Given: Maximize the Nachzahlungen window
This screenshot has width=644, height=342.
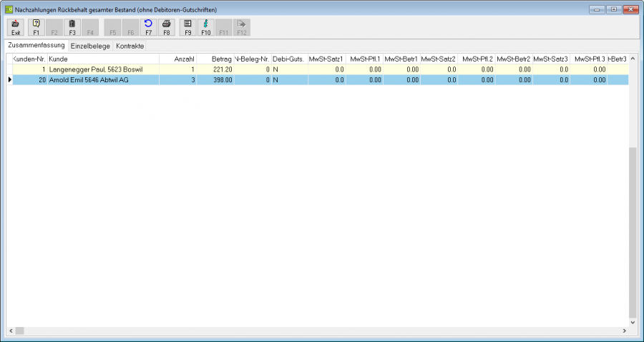Looking at the screenshot, I should coord(614,9).
